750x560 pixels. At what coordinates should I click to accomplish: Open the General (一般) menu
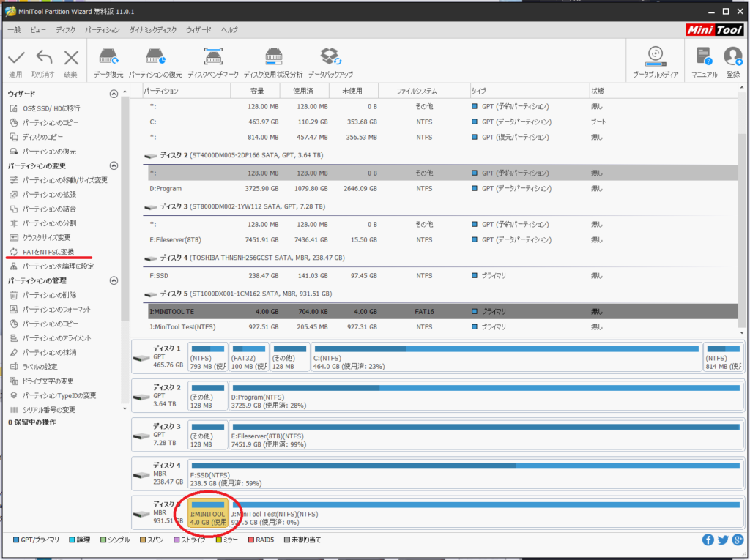[x=15, y=30]
